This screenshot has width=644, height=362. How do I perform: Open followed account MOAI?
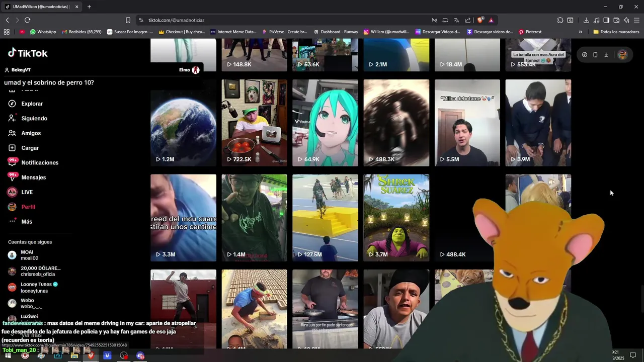[29, 255]
